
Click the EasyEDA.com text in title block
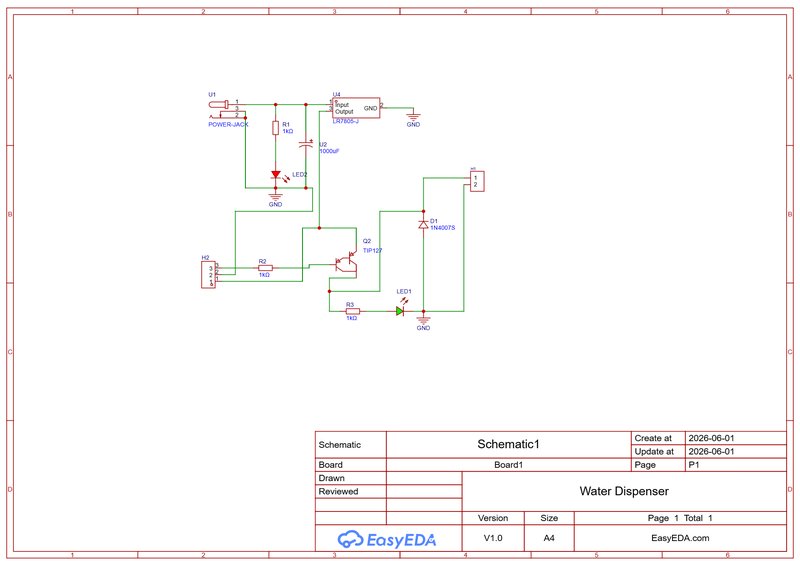680,538
